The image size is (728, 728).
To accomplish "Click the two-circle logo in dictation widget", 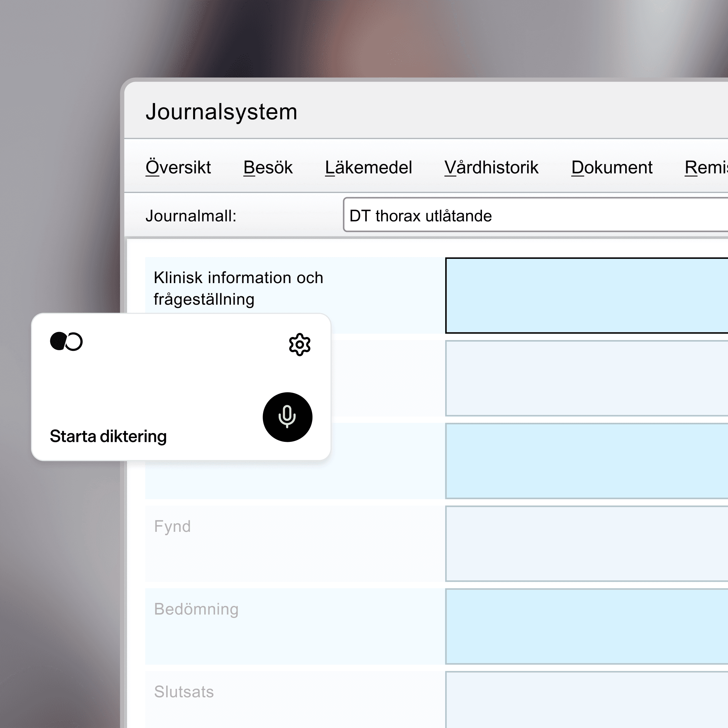I will click(66, 341).
